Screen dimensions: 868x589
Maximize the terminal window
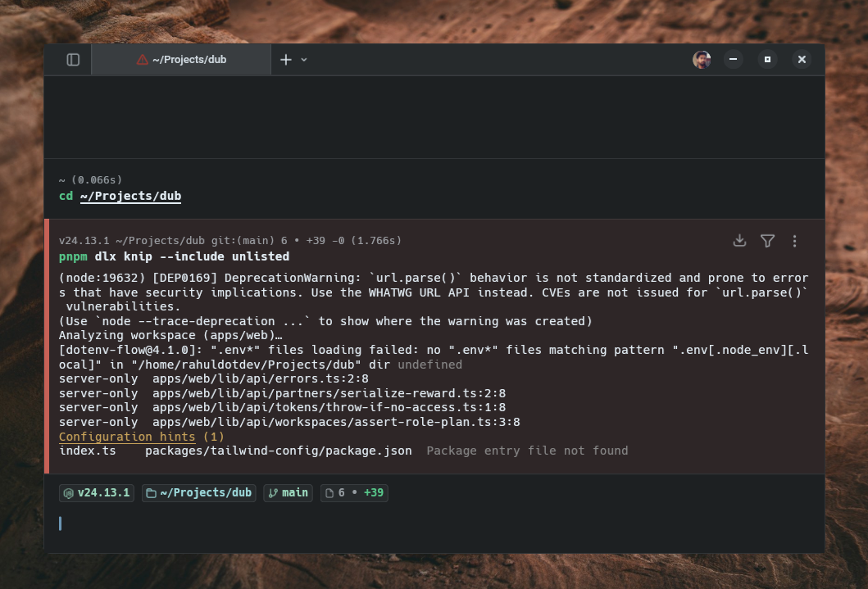pos(767,59)
